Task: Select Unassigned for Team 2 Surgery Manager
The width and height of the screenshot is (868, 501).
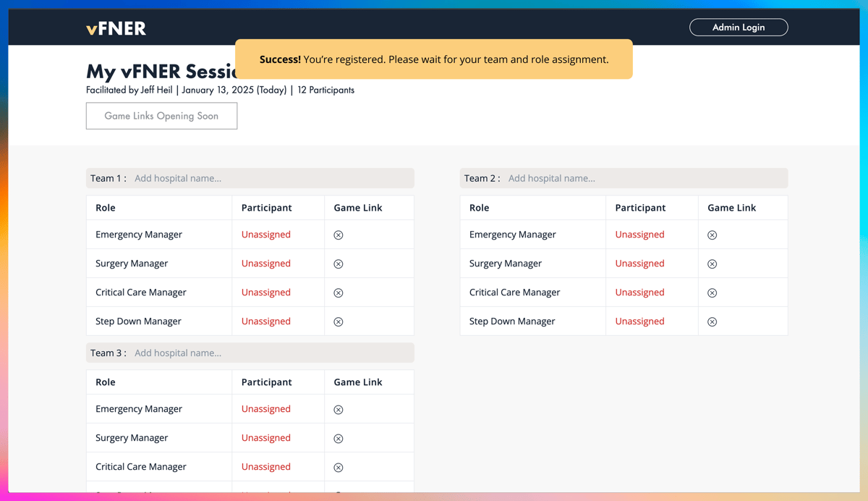Action: point(640,264)
